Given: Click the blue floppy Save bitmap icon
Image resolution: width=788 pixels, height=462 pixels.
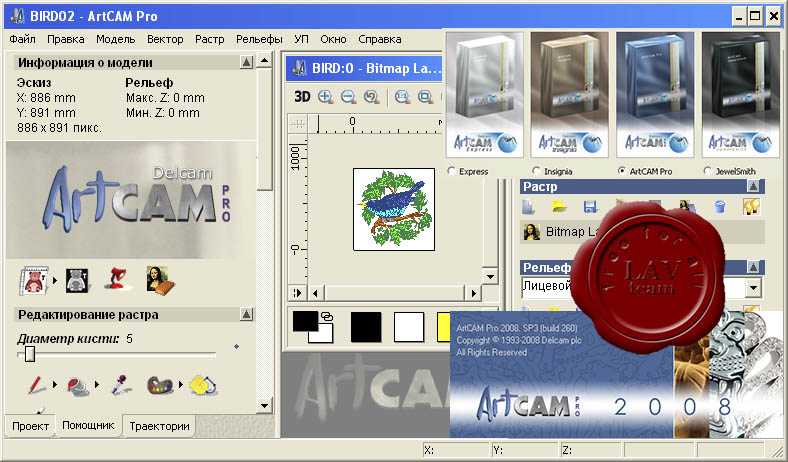Looking at the screenshot, I should tap(590, 206).
